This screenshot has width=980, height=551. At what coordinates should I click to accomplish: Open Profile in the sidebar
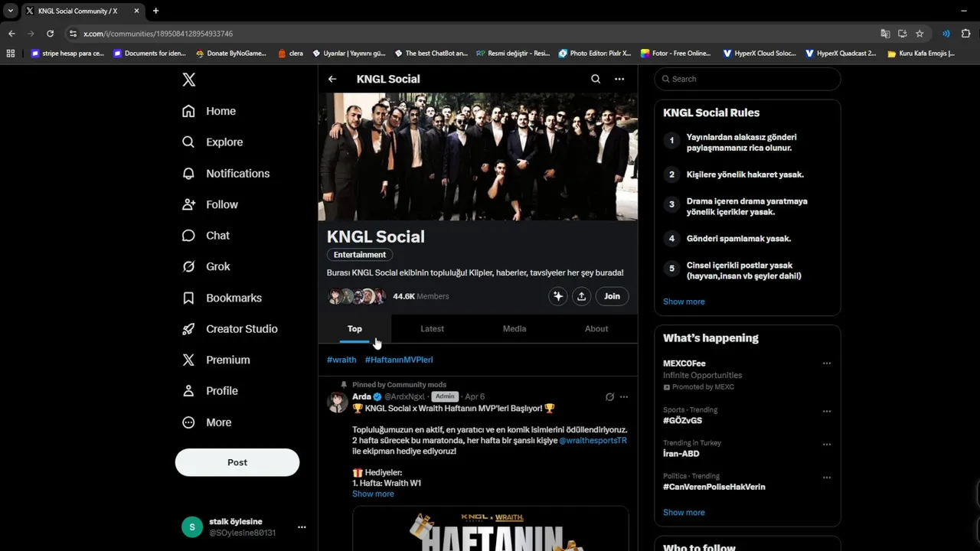(x=210, y=391)
